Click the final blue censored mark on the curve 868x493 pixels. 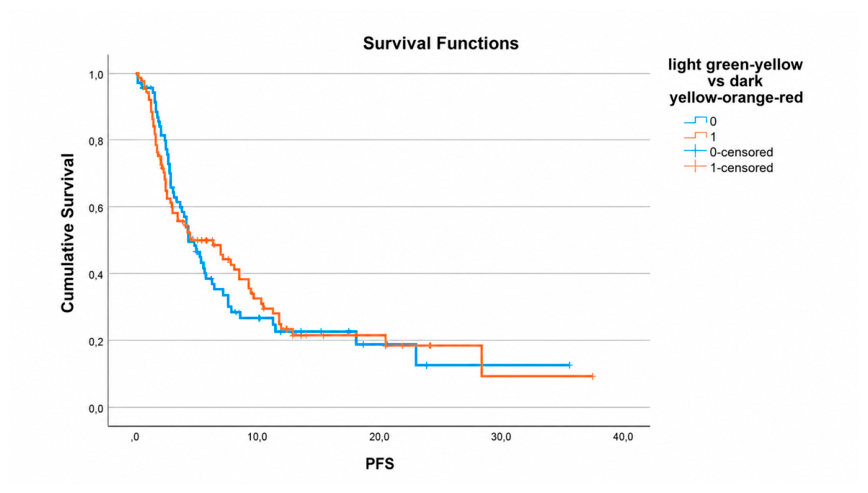pyautogui.click(x=569, y=365)
